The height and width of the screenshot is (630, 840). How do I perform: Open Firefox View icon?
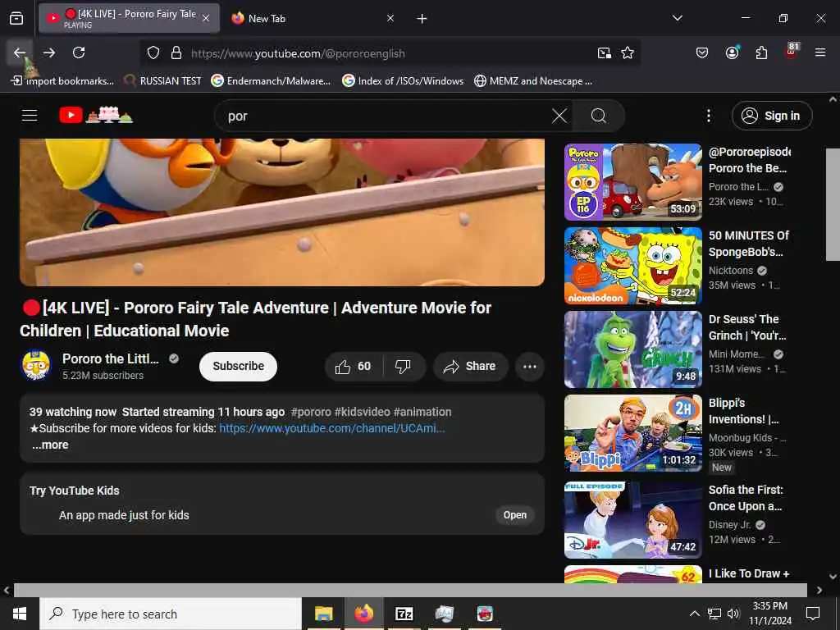[x=16, y=18]
